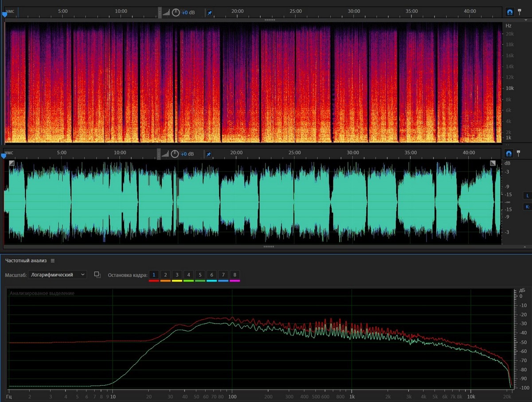
Task: Click the blue playhead marker on the top timeline
Action: (x=4, y=15)
